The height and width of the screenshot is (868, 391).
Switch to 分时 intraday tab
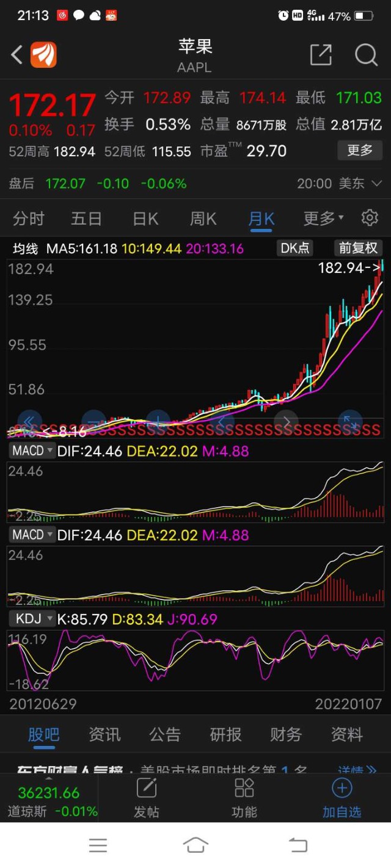(29, 218)
